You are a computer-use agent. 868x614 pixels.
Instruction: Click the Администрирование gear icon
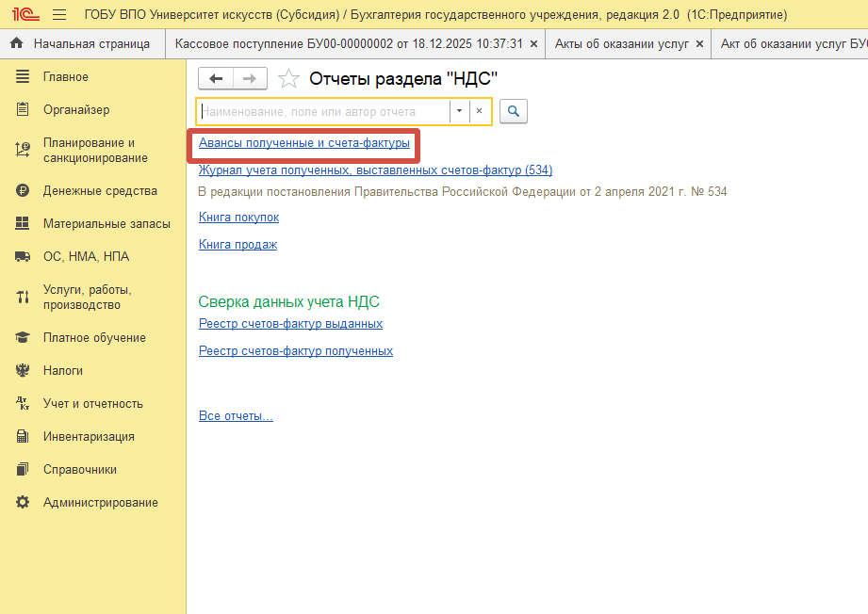click(x=22, y=502)
